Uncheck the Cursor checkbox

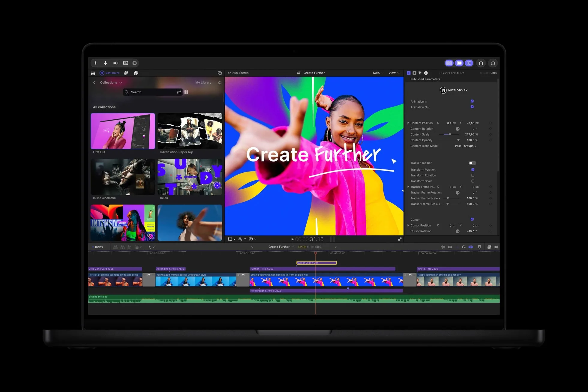[472, 219]
